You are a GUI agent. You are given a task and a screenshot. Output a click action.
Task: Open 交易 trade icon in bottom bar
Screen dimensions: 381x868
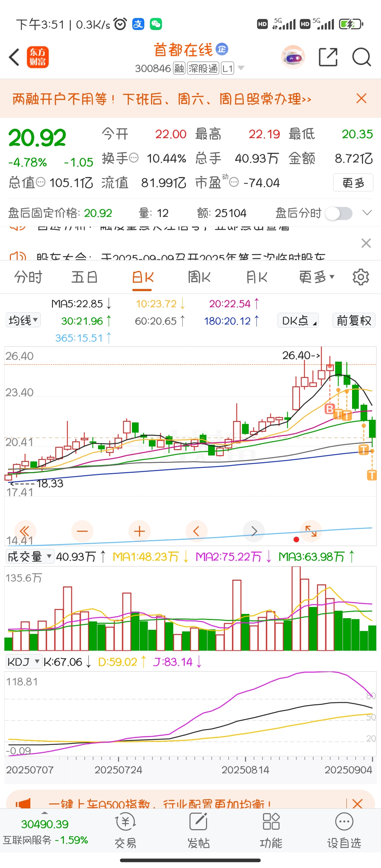click(x=125, y=831)
